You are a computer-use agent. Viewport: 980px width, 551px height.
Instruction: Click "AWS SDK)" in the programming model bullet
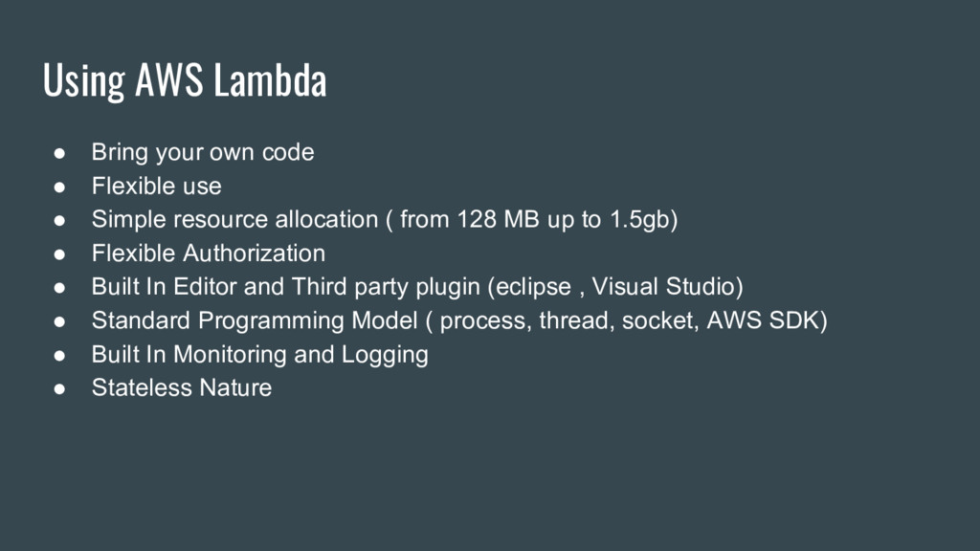point(767,320)
